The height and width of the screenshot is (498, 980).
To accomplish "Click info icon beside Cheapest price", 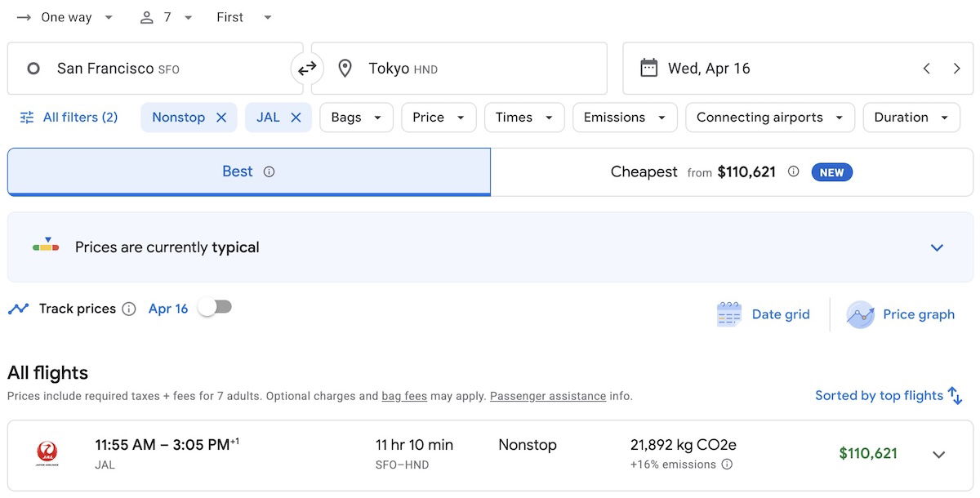I will pos(793,171).
